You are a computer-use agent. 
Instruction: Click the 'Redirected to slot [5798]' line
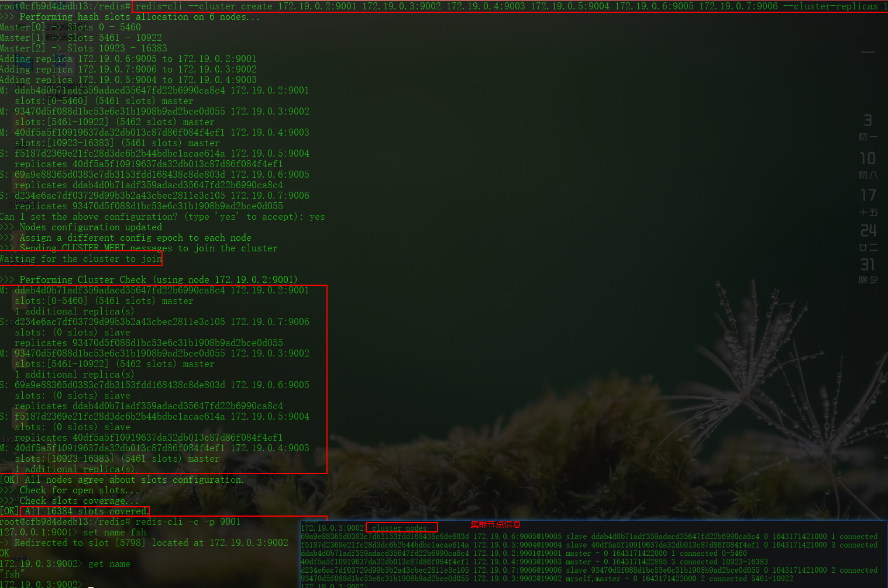144,543
